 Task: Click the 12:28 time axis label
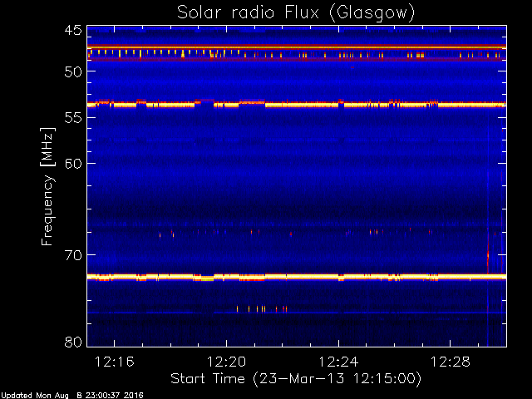click(451, 362)
